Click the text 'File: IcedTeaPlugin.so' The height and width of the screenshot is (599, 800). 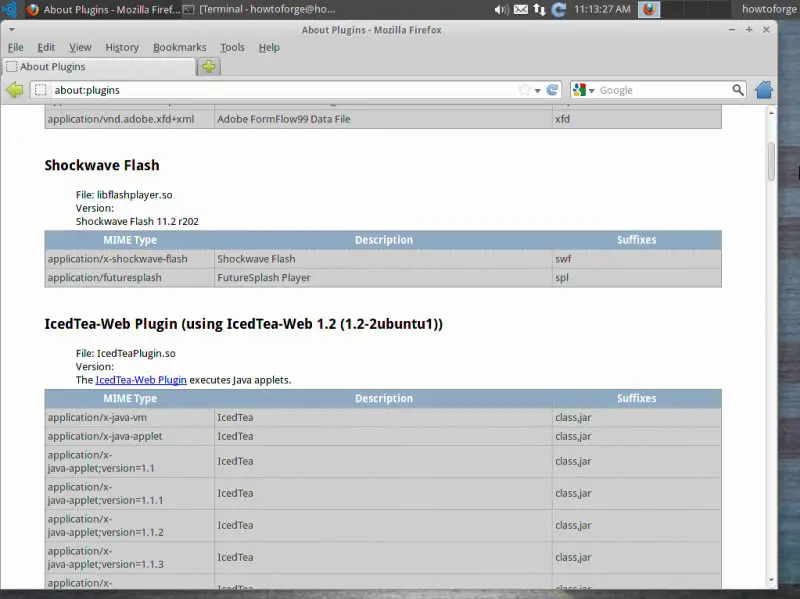[126, 354]
